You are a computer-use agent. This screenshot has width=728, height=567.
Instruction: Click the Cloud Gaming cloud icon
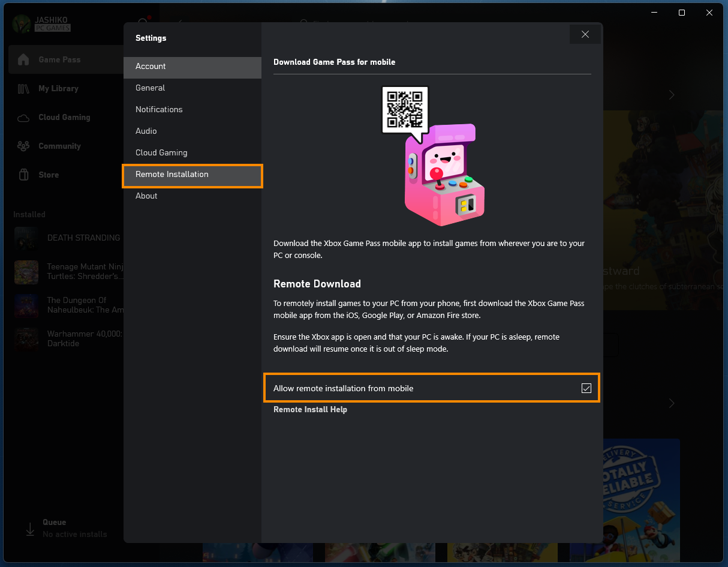23,118
